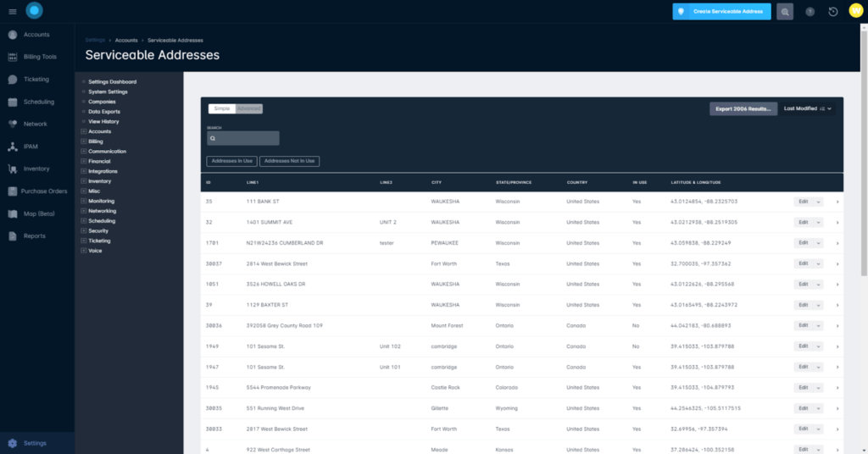Open Edit dropdown arrow for 111 BANK ST
Screen dimensions: 868x454
[x=818, y=202]
